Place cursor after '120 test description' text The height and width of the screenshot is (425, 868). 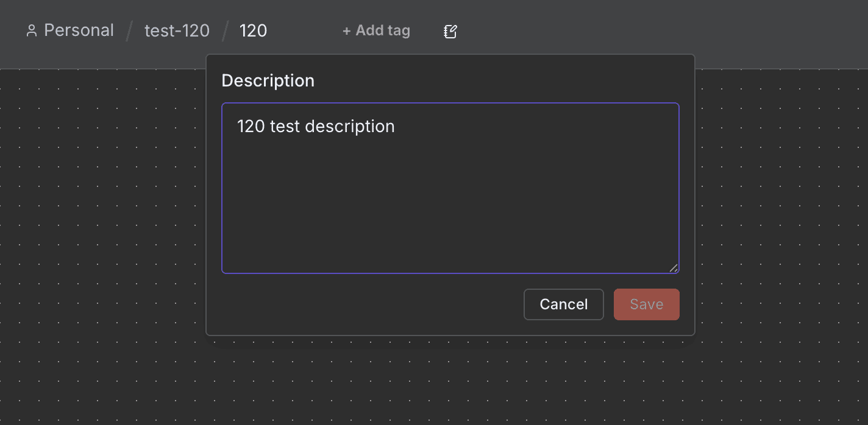[396, 126]
